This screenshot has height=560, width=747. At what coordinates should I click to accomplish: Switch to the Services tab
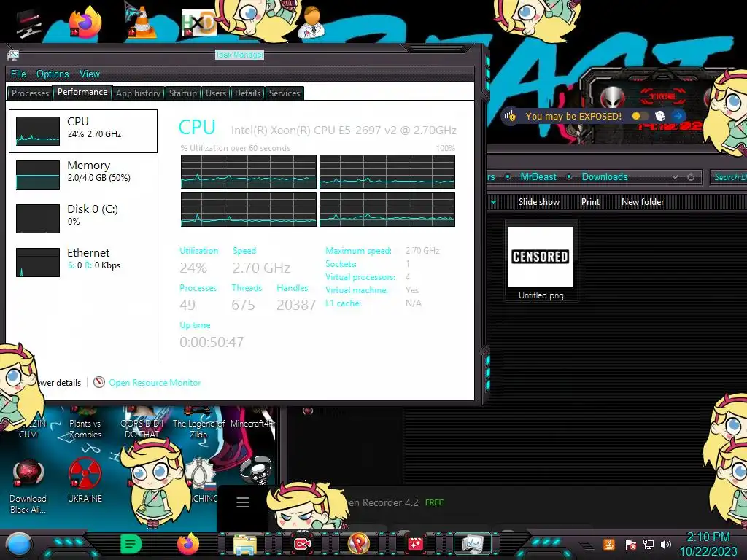click(x=285, y=93)
